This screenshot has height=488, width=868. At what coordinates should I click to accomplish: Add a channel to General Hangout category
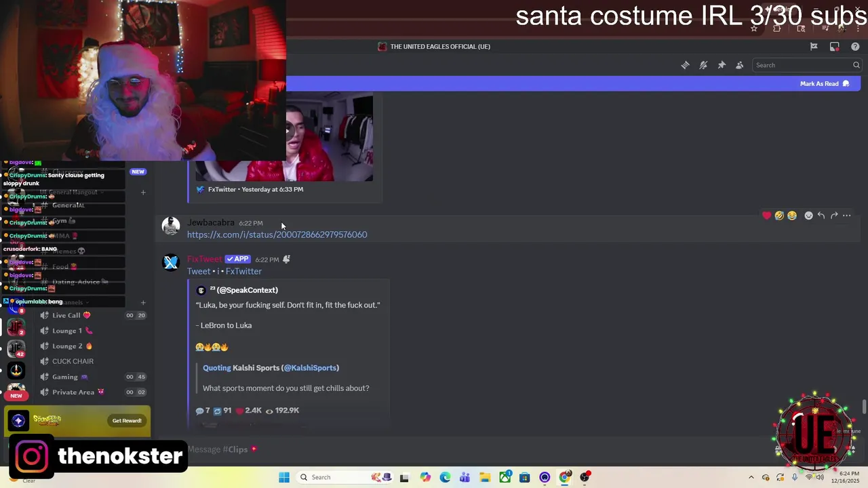(143, 192)
